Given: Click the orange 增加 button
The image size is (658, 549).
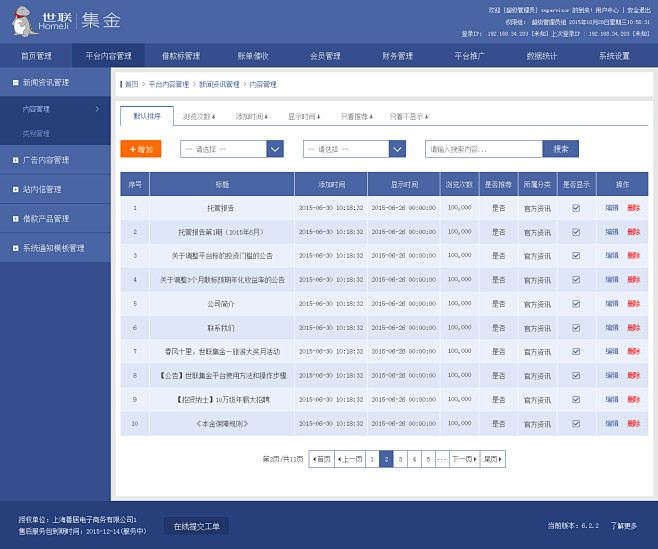Looking at the screenshot, I should [141, 149].
